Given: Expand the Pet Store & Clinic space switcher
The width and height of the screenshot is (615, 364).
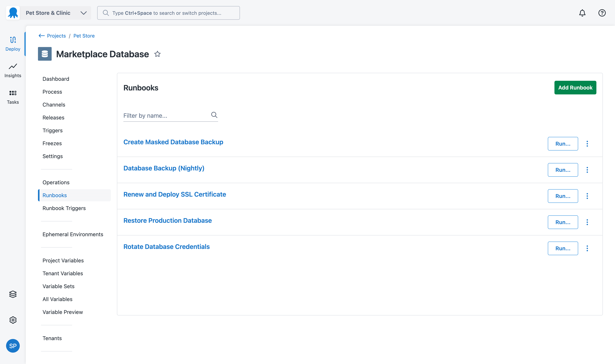Looking at the screenshot, I should click(x=84, y=13).
